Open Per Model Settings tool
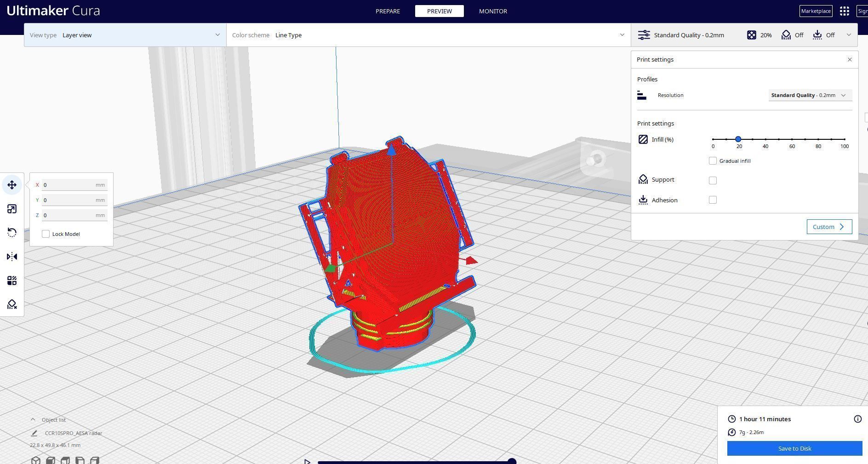The image size is (868, 464). [12, 281]
